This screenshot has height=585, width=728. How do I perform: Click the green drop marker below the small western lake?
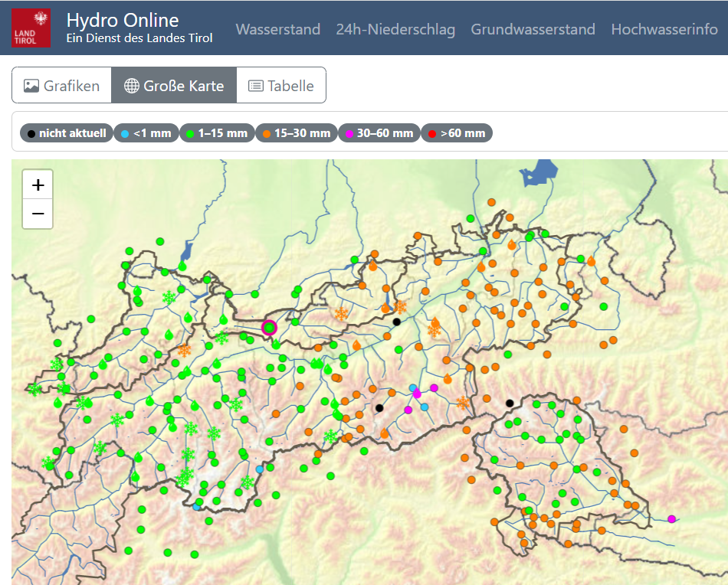click(x=182, y=266)
